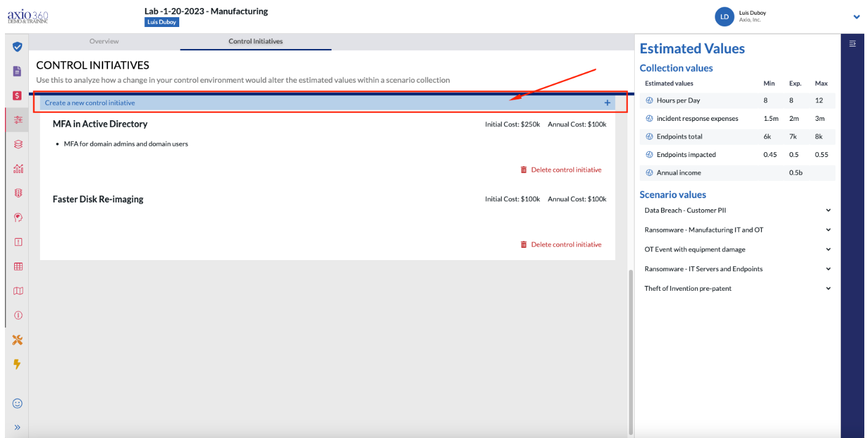Click the shield checkmark icon in sidebar
Viewport: 868px width, 438px height.
pos(18,47)
